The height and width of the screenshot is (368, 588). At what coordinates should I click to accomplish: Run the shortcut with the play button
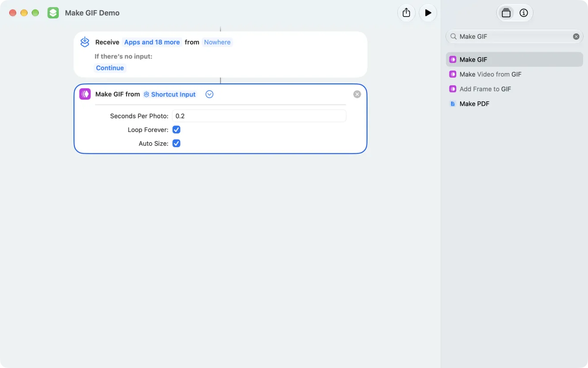point(428,13)
